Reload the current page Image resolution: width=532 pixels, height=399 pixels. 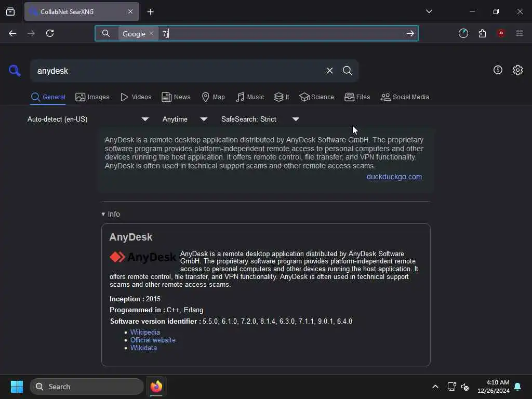pos(50,33)
